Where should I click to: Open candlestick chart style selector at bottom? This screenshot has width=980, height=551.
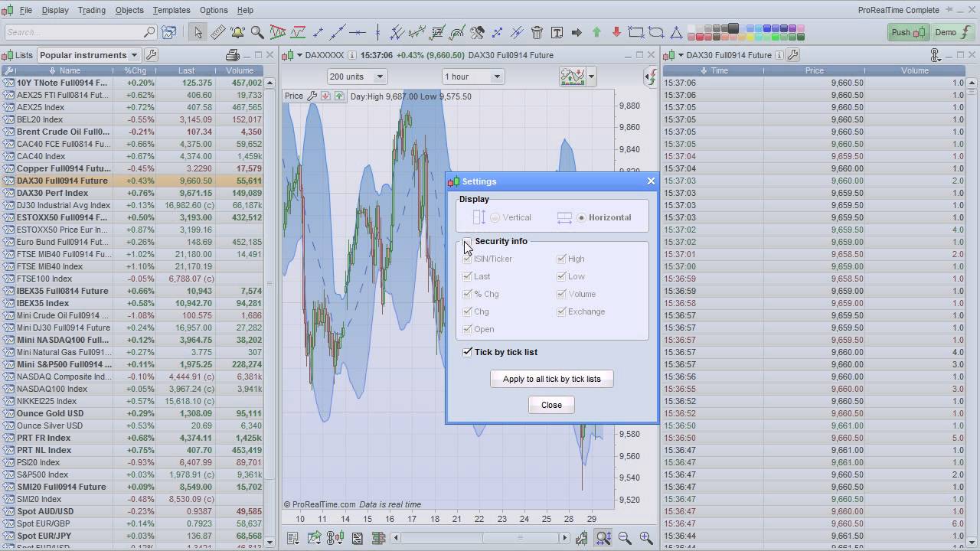click(x=335, y=538)
